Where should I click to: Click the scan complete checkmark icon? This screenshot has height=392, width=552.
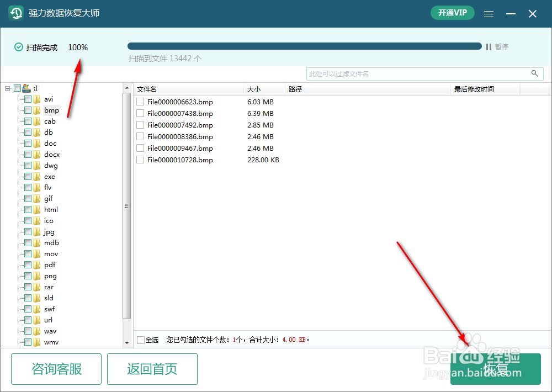point(19,47)
